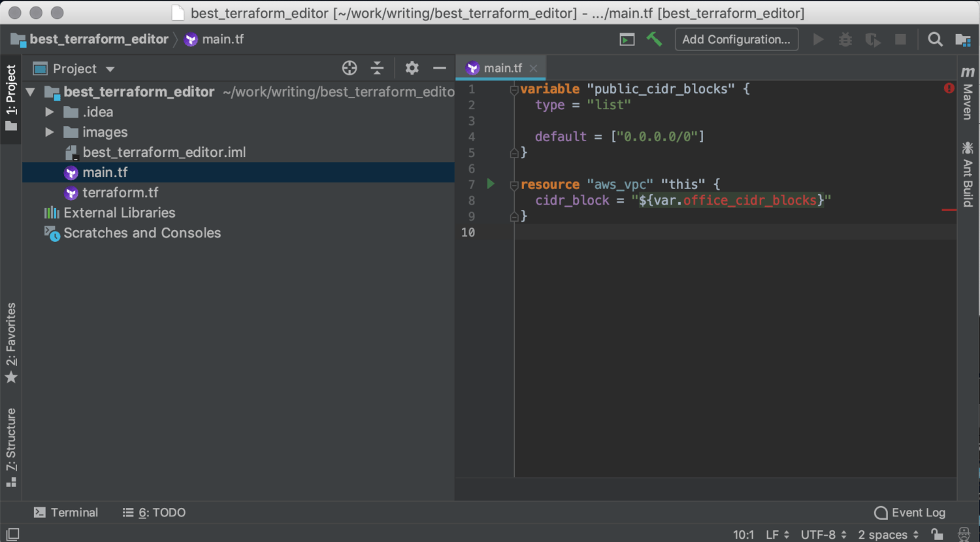Open the Z: Structure tool window tab
The image size is (980, 542).
tap(11, 448)
